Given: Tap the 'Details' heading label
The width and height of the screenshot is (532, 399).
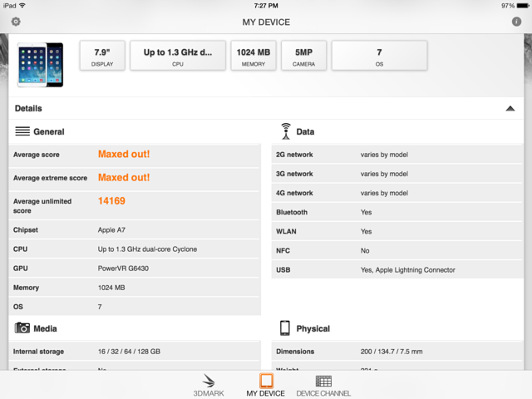Looking at the screenshot, I should click(28, 109).
